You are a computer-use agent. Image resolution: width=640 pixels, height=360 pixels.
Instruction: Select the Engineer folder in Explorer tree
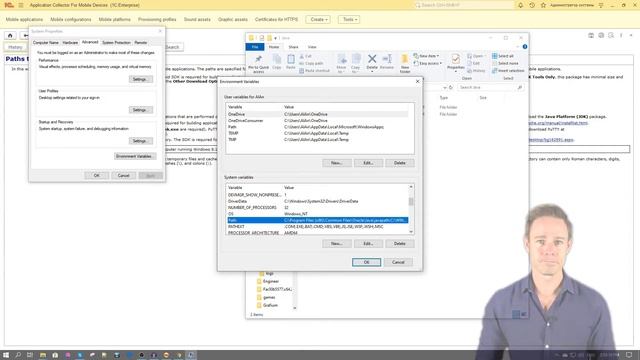(268, 281)
